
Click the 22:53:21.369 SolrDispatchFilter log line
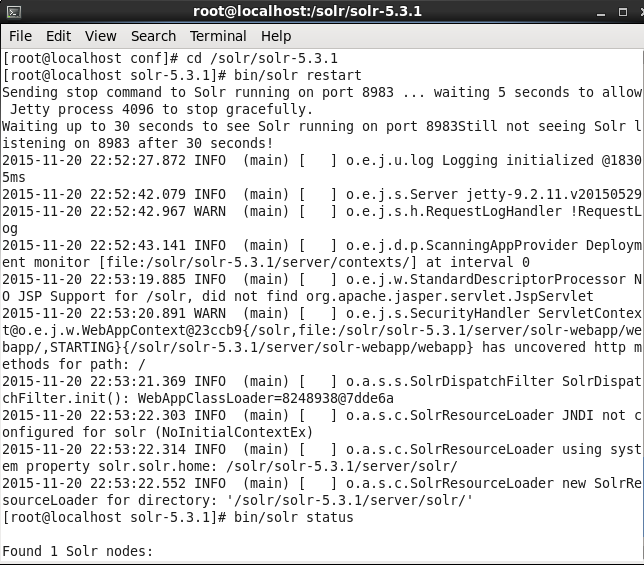coord(322,381)
